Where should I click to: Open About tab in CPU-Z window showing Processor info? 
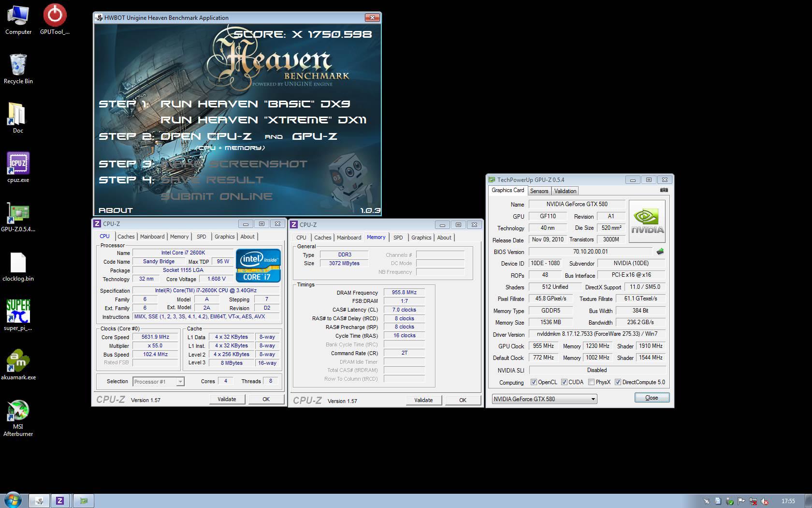click(x=247, y=237)
